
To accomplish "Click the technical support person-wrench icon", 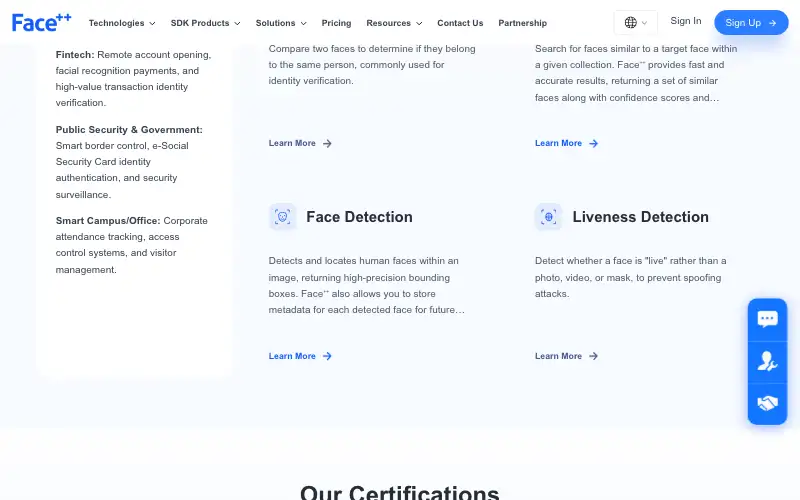I will pos(767,362).
